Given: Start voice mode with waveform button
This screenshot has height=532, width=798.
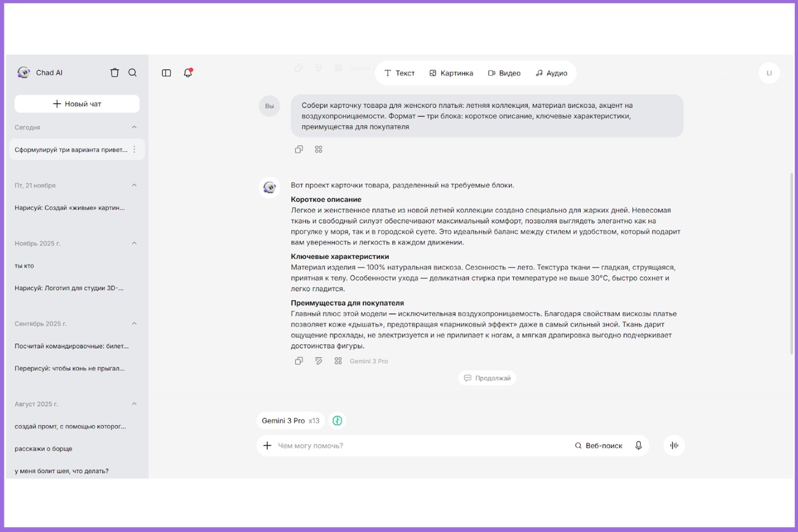Looking at the screenshot, I should pos(674,445).
